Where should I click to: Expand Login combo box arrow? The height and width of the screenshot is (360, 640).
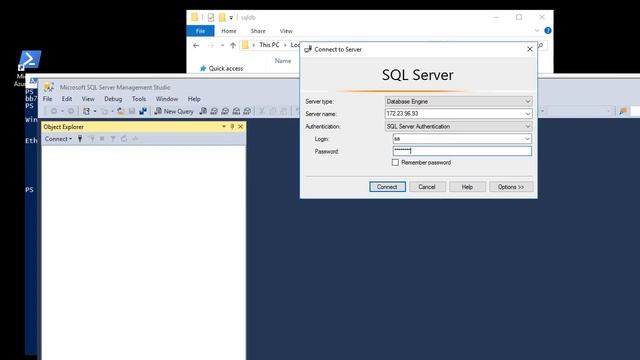[x=527, y=139]
